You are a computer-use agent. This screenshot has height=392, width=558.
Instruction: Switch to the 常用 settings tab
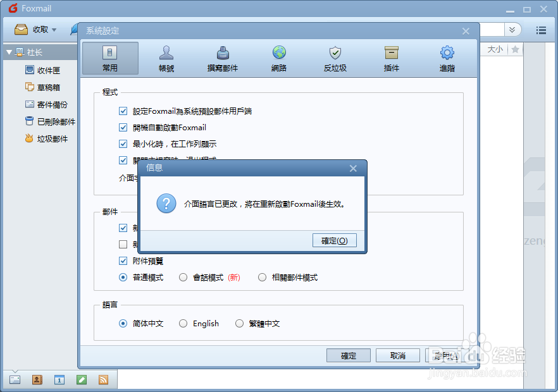coord(109,58)
